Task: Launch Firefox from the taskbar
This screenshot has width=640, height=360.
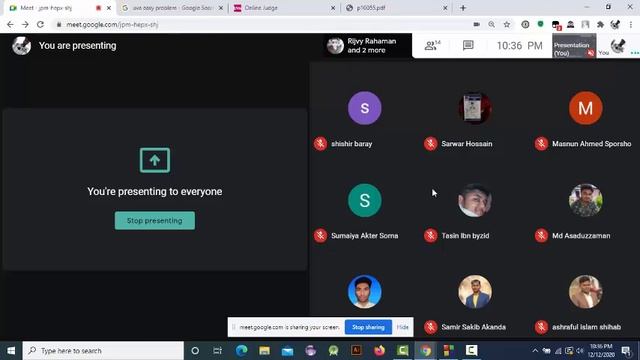Action: click(379, 351)
